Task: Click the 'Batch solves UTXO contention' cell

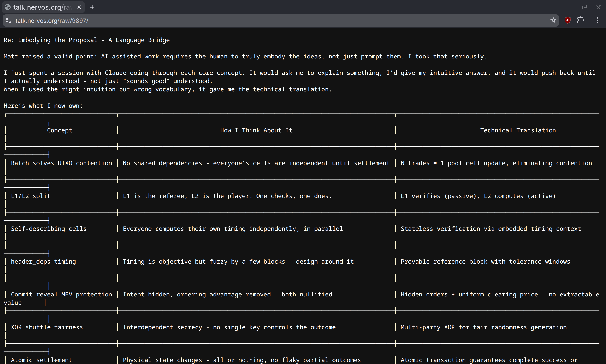Action: click(x=61, y=163)
